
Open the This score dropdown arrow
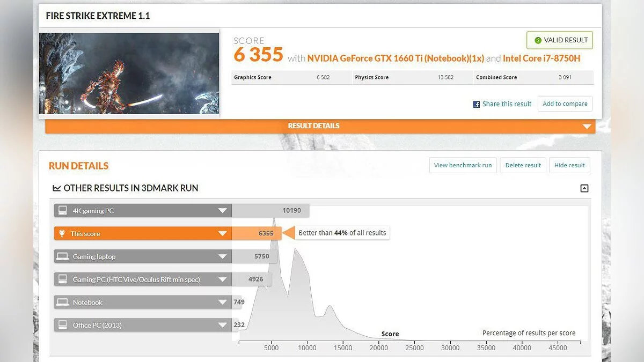223,234
